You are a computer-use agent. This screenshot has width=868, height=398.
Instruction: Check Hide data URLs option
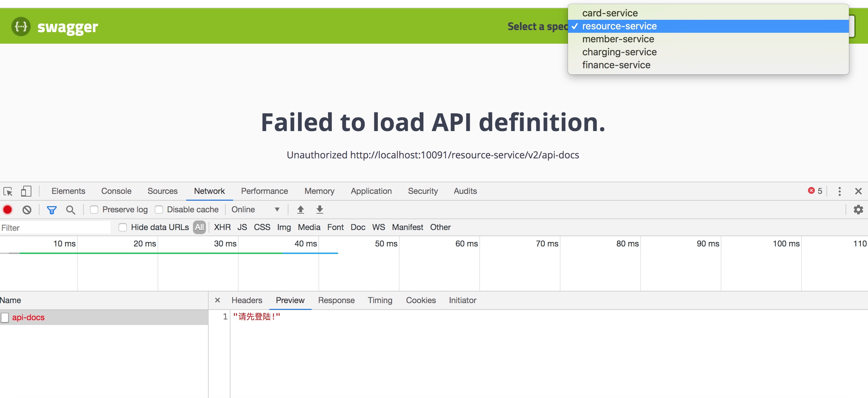click(123, 227)
